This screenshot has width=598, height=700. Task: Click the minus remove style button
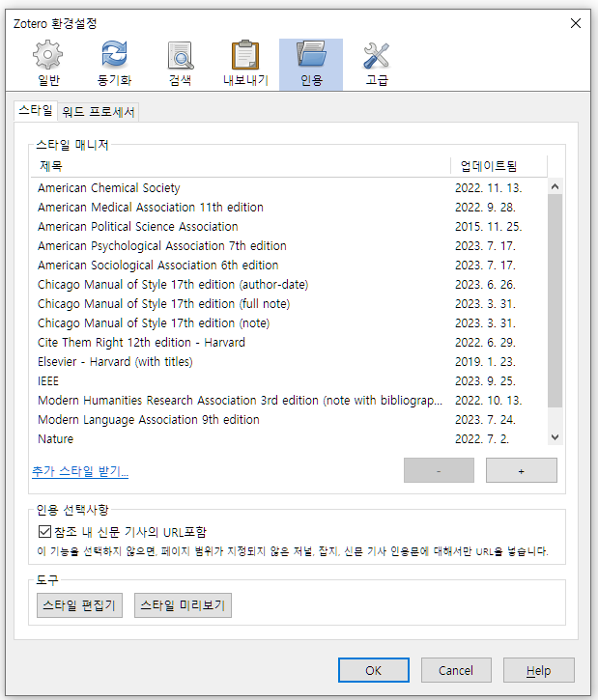point(439,470)
